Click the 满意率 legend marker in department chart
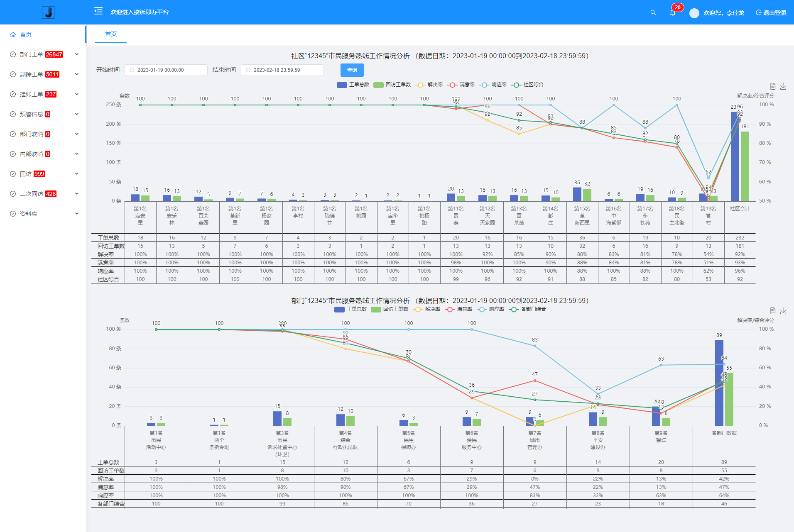The height and width of the screenshot is (532, 794). pos(449,309)
